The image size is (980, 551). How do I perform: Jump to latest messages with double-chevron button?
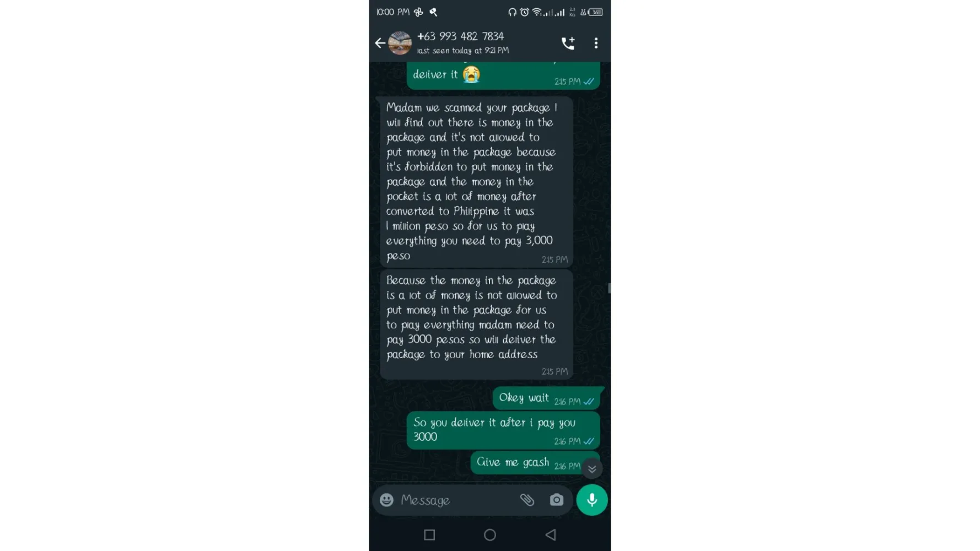click(x=592, y=469)
